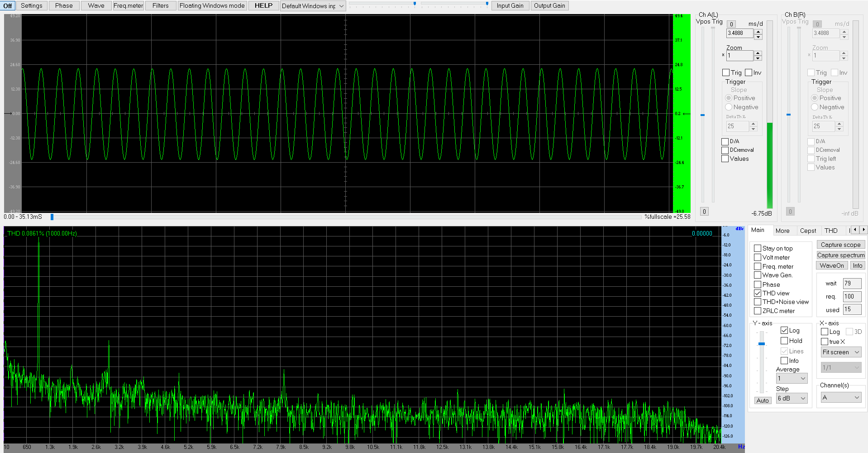Open the Step 6 dB dropdown

(792, 398)
